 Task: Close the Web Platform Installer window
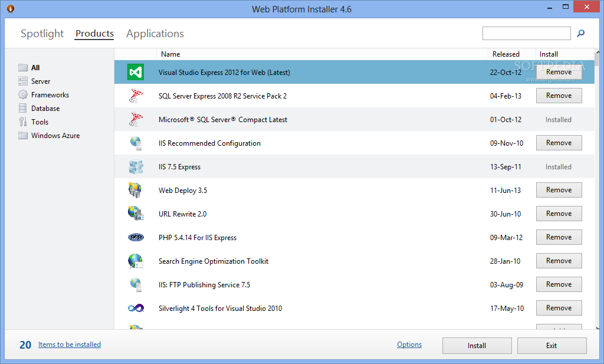coord(587,6)
